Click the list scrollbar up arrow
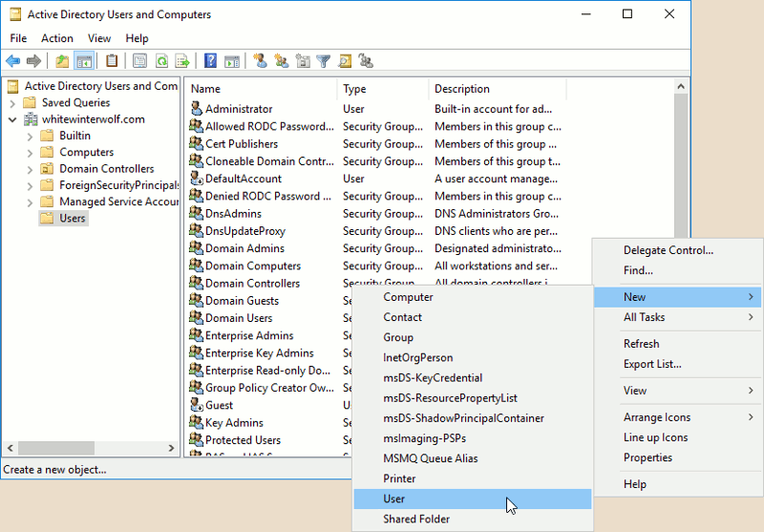Viewport: 764px width, 532px height. point(681,87)
